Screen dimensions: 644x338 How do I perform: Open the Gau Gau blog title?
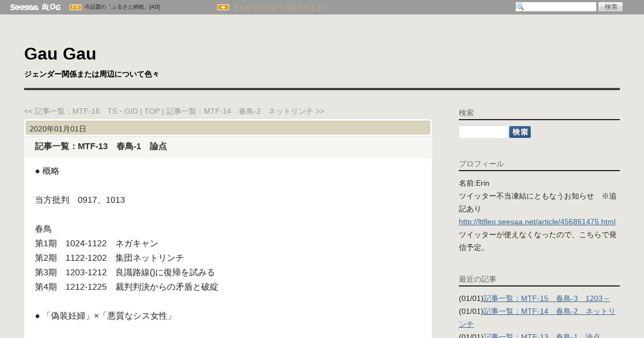[60, 54]
